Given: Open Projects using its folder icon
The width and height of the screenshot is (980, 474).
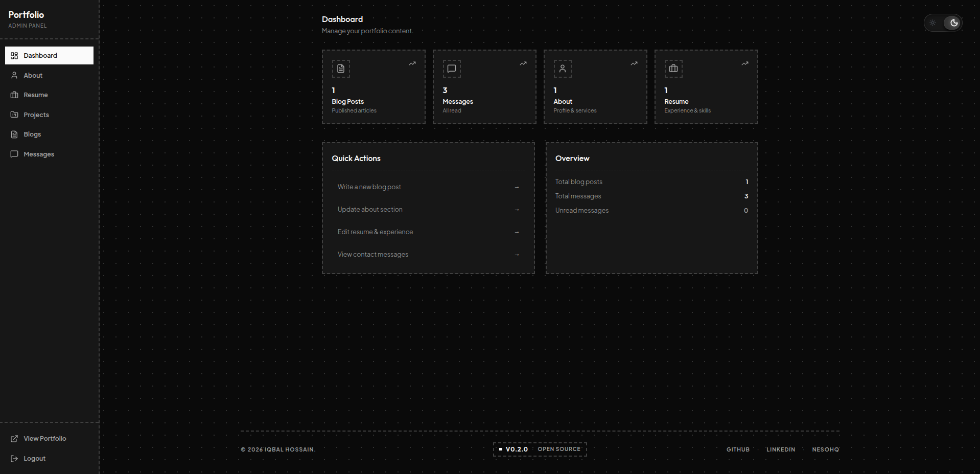Looking at the screenshot, I should [x=14, y=115].
